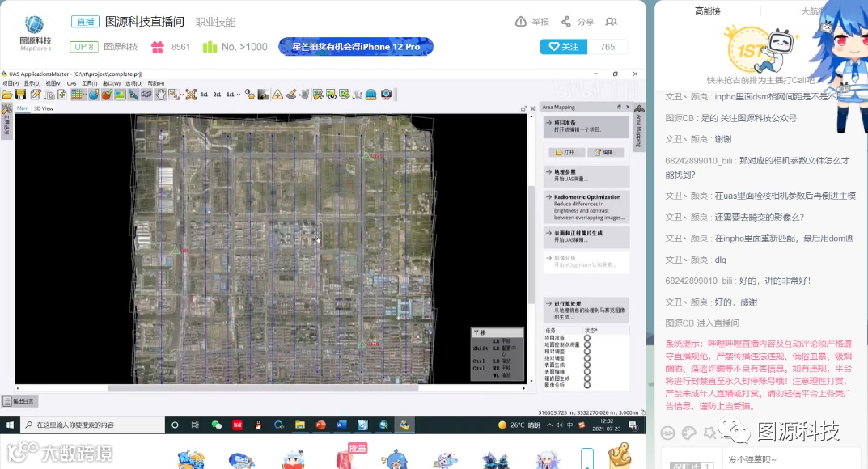The width and height of the screenshot is (868, 469).
Task: Click the open project folder toolbar icon
Action: pyautogui.click(x=7, y=95)
